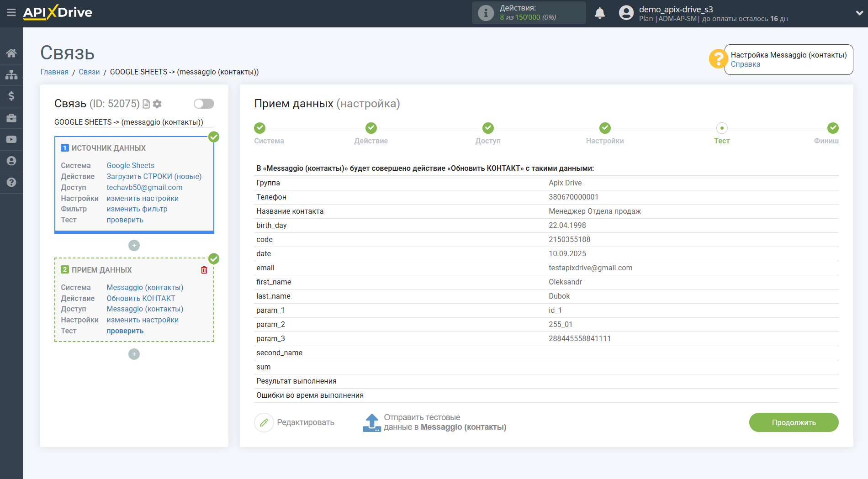Viewport: 868px width, 479px height.
Task: Toggle the connection enable switch
Action: point(204,104)
